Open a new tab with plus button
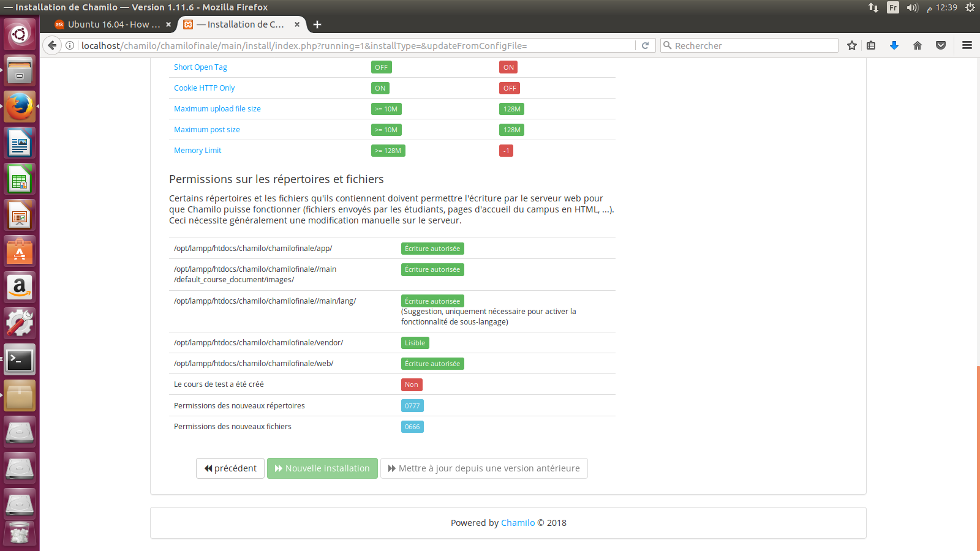Image resolution: width=980 pixels, height=551 pixels. (317, 24)
